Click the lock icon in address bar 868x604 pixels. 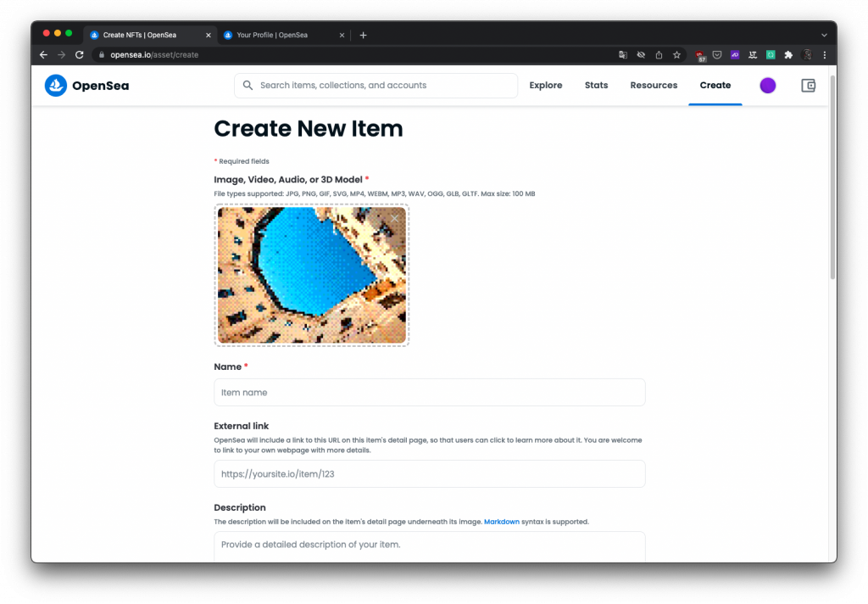pos(102,55)
